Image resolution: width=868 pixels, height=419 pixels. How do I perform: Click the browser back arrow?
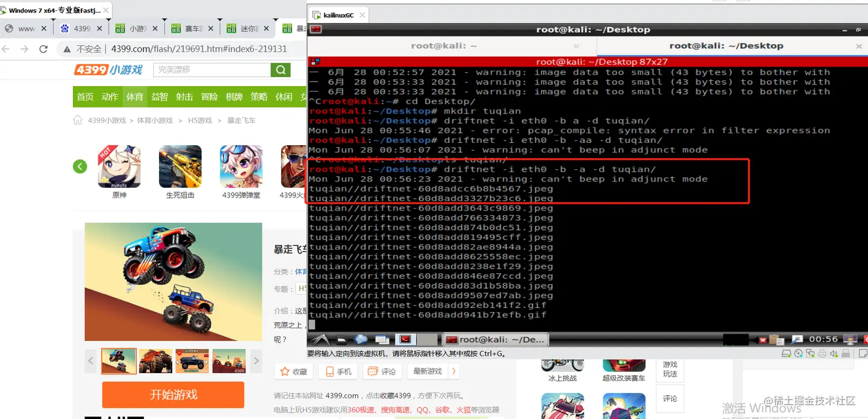pos(6,49)
